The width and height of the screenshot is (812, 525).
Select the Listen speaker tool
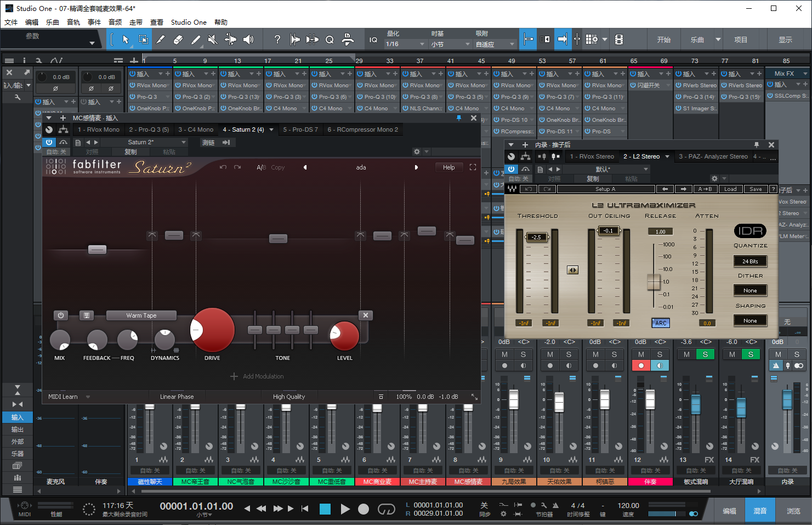pos(248,39)
